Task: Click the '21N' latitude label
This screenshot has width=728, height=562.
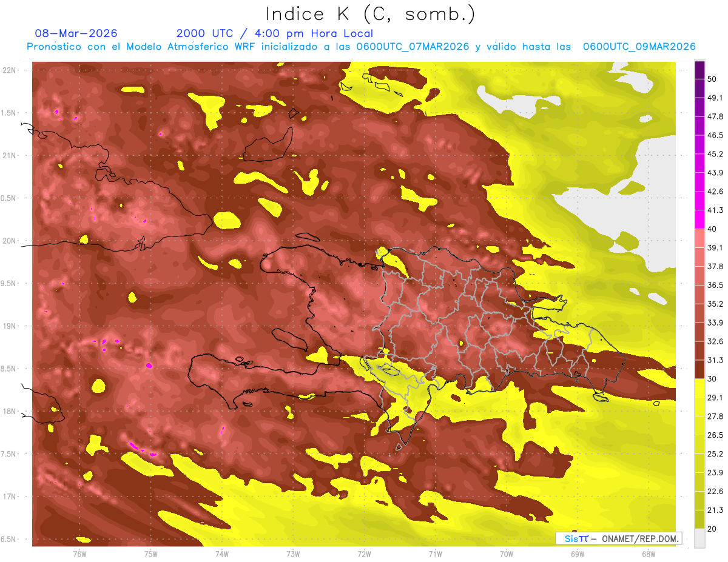Action: coord(10,155)
